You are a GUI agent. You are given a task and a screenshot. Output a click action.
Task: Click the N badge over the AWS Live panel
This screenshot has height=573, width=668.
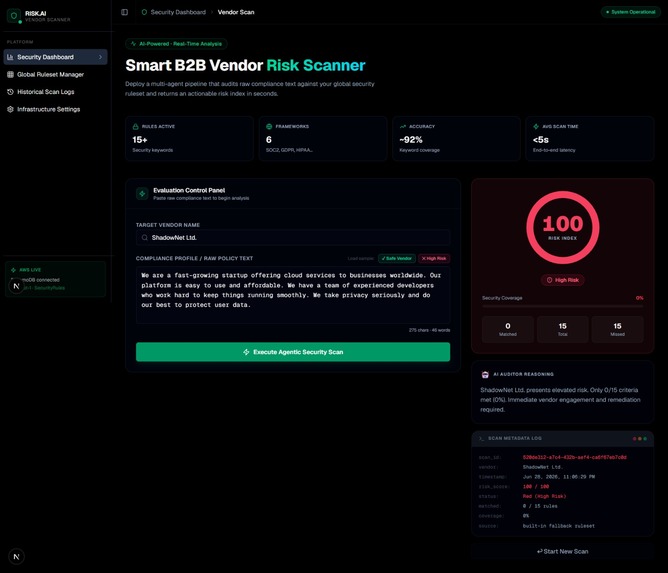pyautogui.click(x=16, y=286)
